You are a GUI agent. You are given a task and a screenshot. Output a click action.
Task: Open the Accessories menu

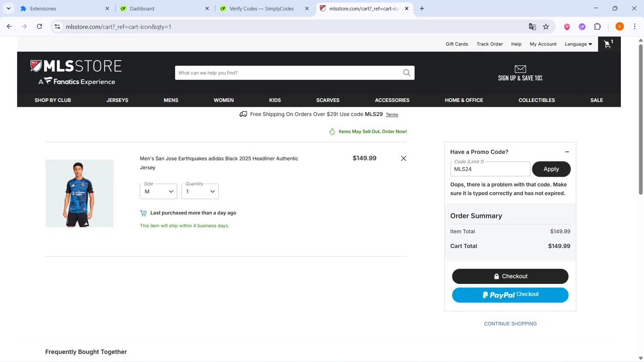pyautogui.click(x=392, y=100)
